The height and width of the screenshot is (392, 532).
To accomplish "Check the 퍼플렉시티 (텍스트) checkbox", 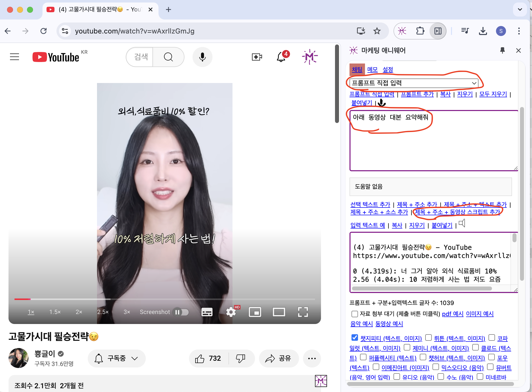I will (363, 357).
